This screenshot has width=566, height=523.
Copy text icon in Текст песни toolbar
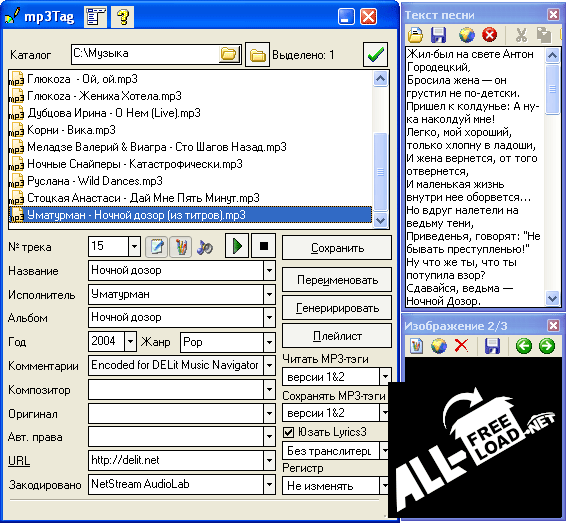click(544, 35)
